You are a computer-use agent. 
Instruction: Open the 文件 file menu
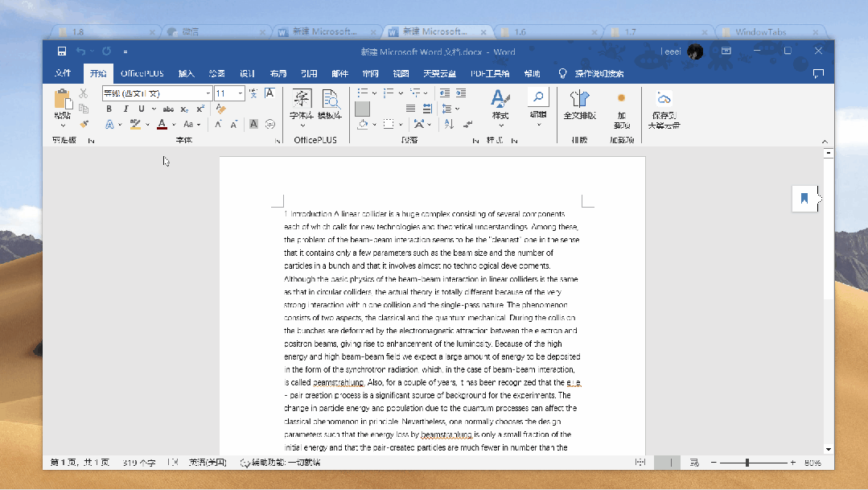point(63,74)
